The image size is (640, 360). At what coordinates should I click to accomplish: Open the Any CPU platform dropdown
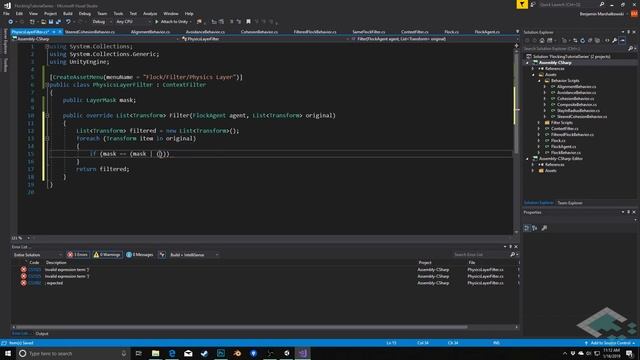pos(133,22)
